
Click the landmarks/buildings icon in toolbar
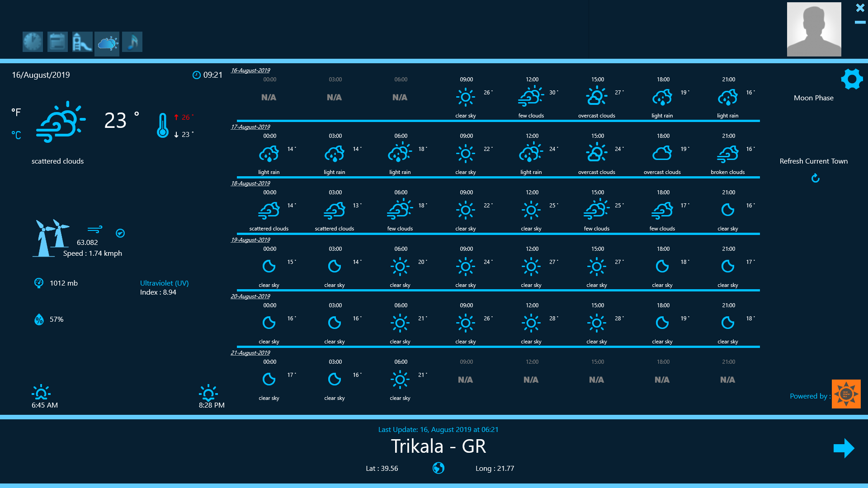pos(82,42)
